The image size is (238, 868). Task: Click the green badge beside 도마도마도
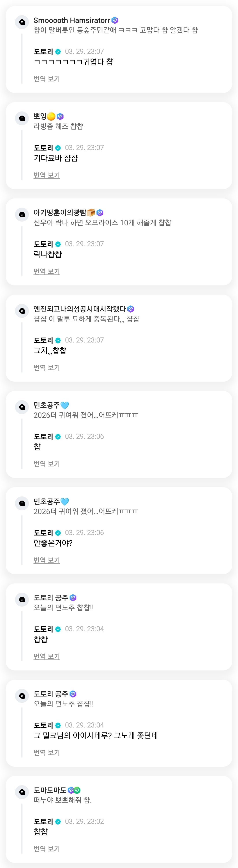pyautogui.click(x=77, y=790)
